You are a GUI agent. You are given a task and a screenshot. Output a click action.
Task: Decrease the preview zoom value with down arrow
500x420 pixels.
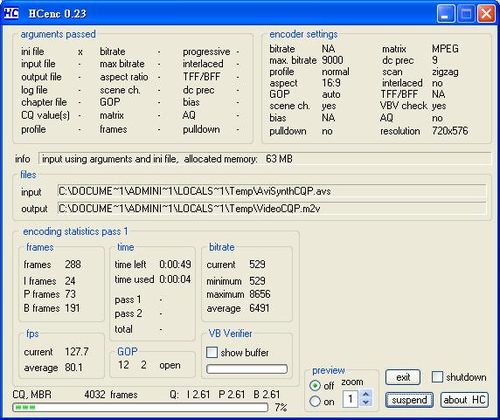click(366, 402)
